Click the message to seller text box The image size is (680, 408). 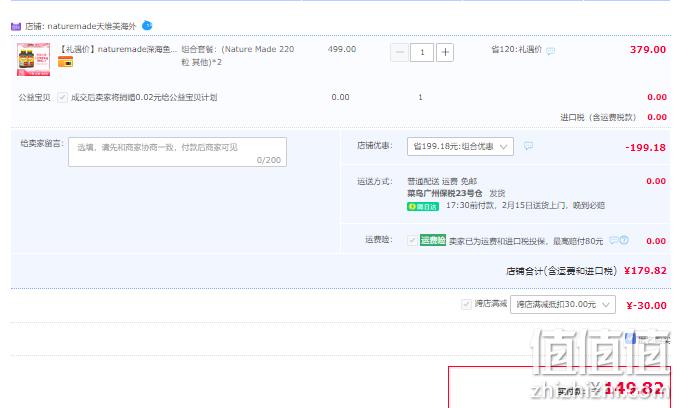click(x=177, y=152)
